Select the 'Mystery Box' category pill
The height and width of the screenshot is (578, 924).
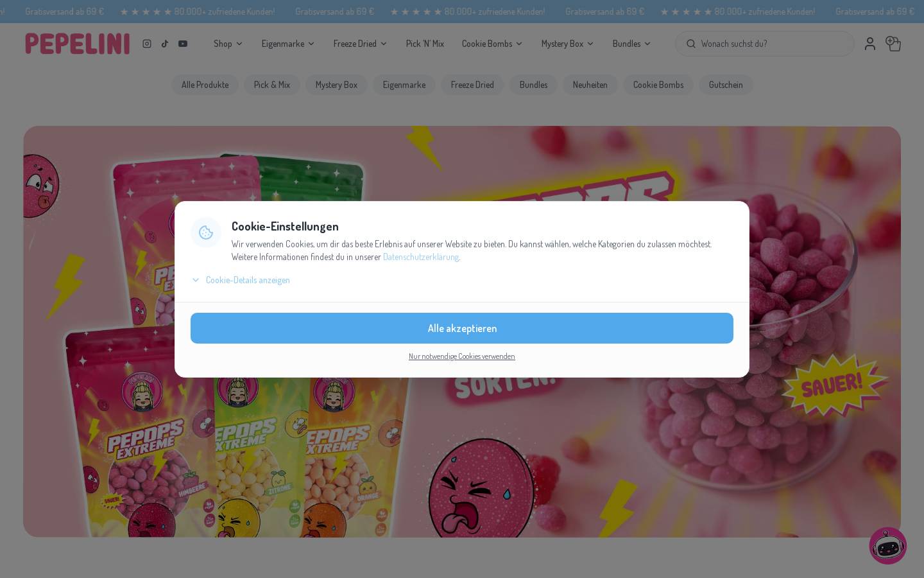pyautogui.click(x=336, y=85)
